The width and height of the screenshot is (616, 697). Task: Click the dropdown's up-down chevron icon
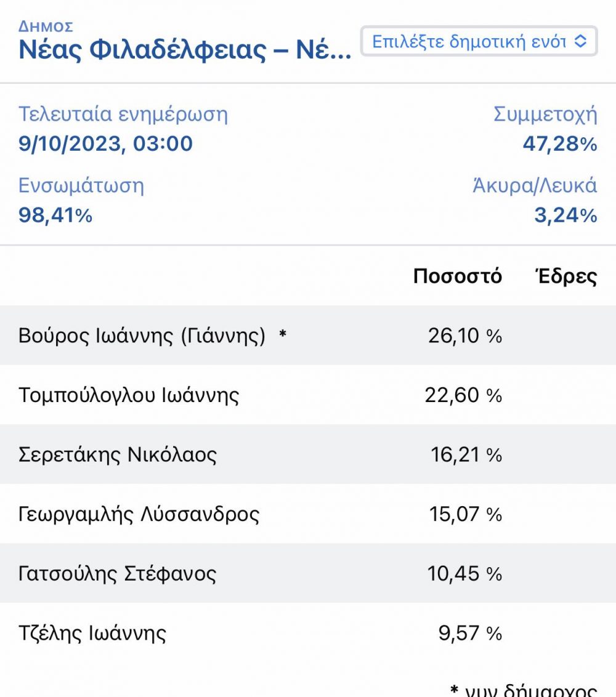click(x=580, y=41)
